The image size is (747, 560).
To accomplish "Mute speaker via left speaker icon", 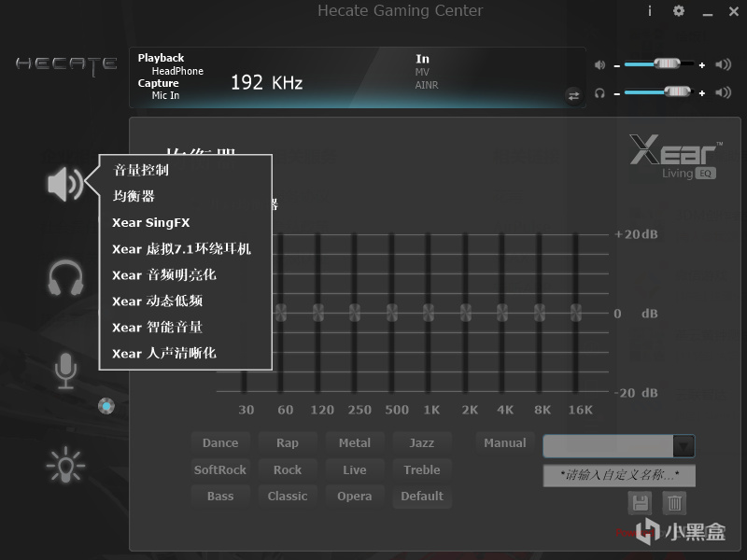I will tap(599, 64).
